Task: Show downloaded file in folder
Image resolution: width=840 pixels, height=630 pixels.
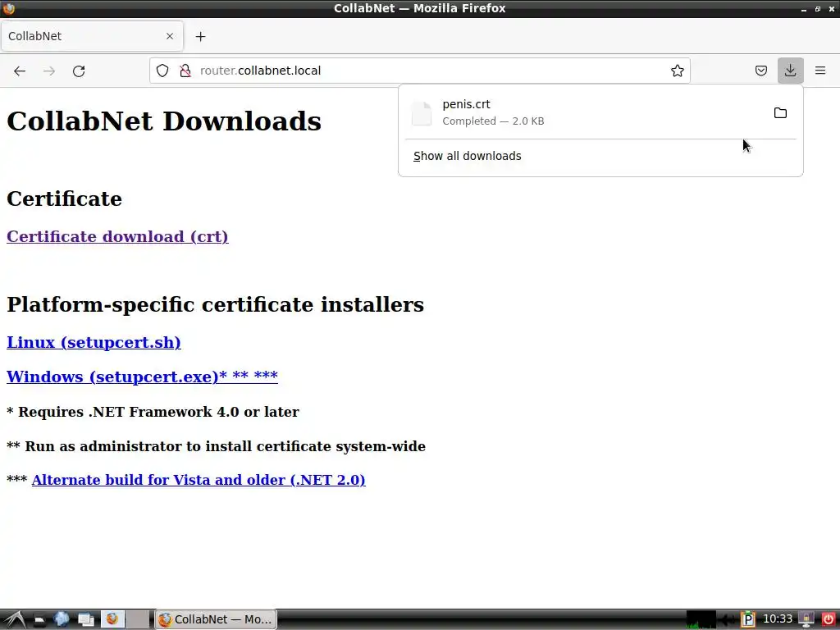Action: point(781,113)
